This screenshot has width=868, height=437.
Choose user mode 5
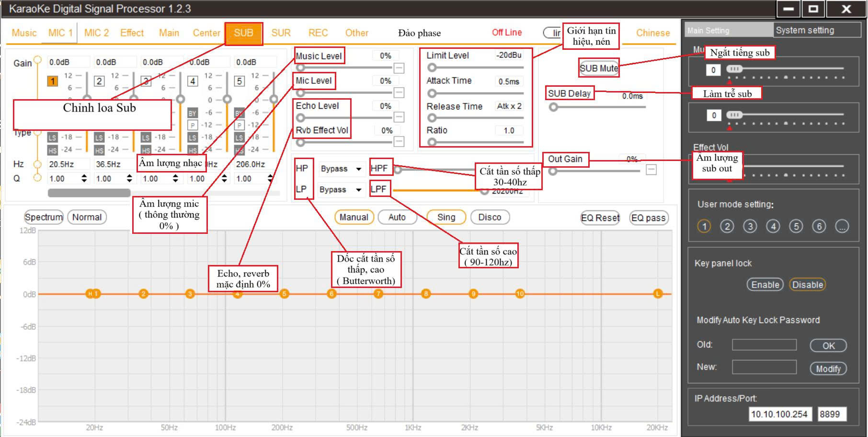(x=796, y=226)
